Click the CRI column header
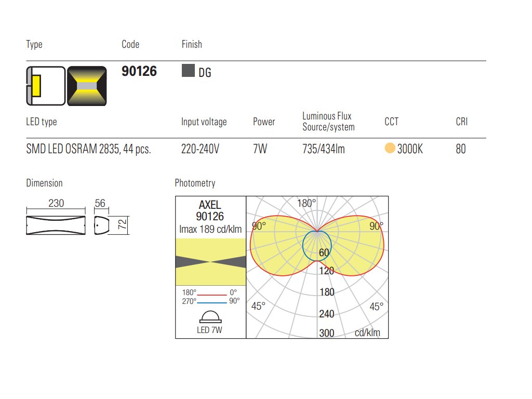 coord(462,122)
